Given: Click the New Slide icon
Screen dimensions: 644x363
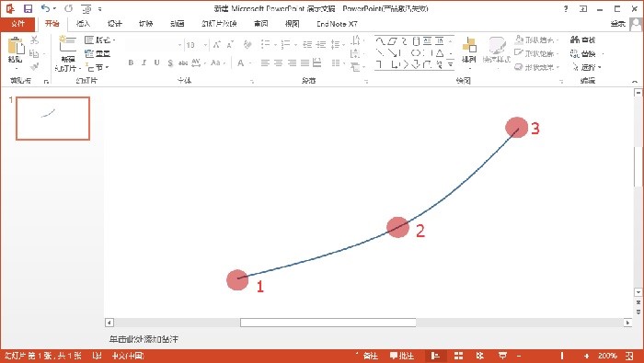Looking at the screenshot, I should coord(68,44).
